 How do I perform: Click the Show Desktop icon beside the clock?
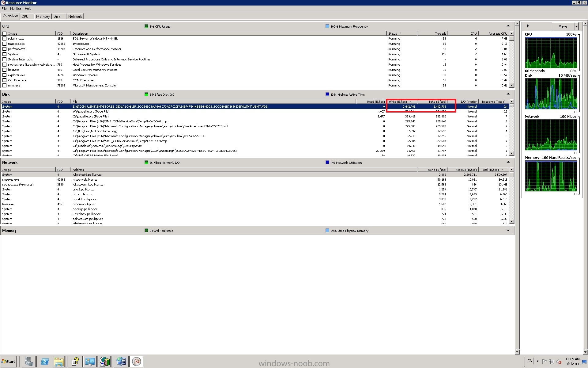tap(585, 361)
